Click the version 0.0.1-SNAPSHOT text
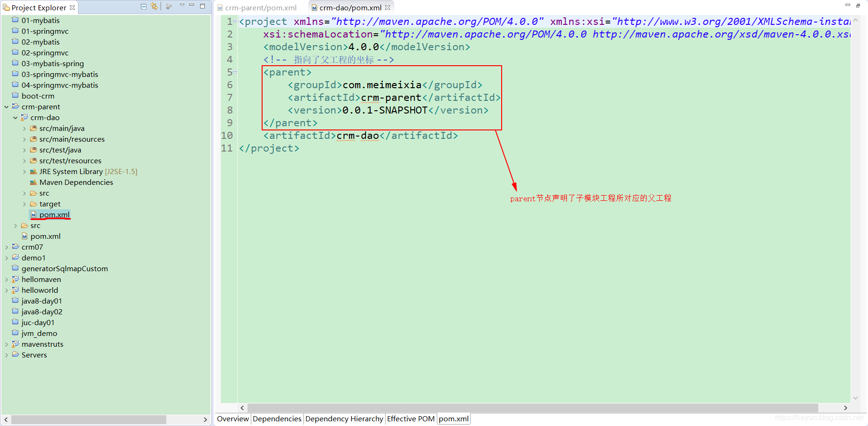Image resolution: width=868 pixels, height=426 pixels. point(385,110)
